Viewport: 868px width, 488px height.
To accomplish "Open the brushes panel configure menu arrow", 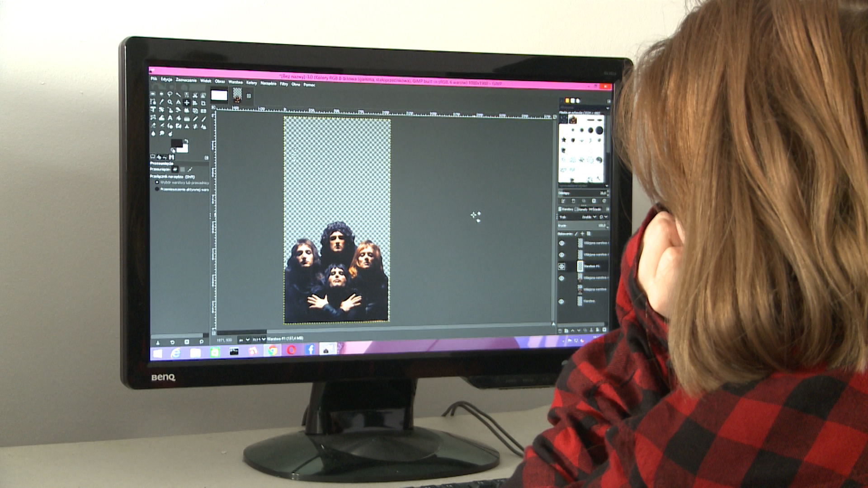I will click(608, 101).
